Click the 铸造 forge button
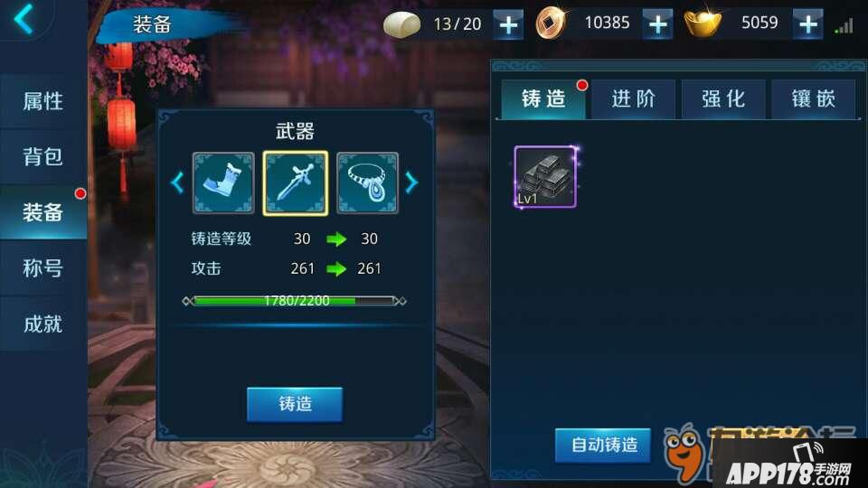The image size is (868, 488). [x=295, y=405]
